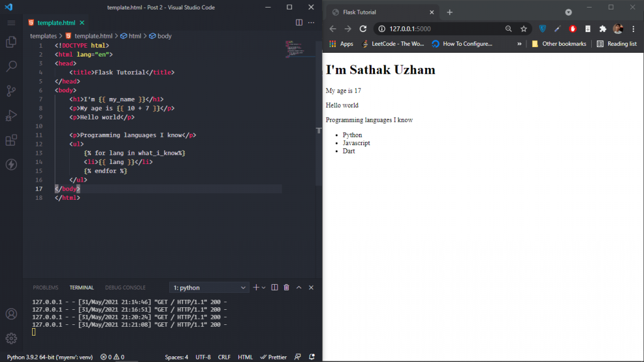Toggle the hamburger menu in VS Code
644x362 pixels.
11,23
